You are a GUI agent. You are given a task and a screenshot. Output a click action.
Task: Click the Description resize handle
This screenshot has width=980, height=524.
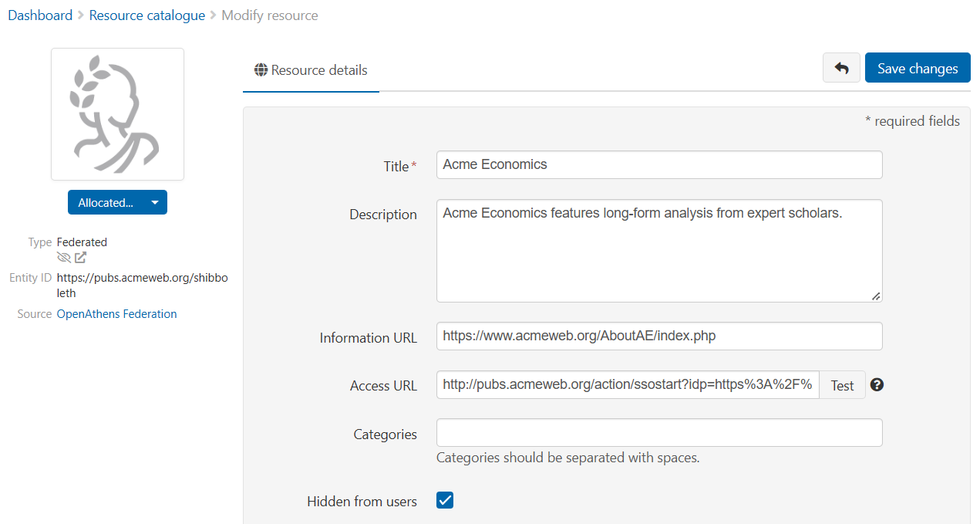[876, 296]
